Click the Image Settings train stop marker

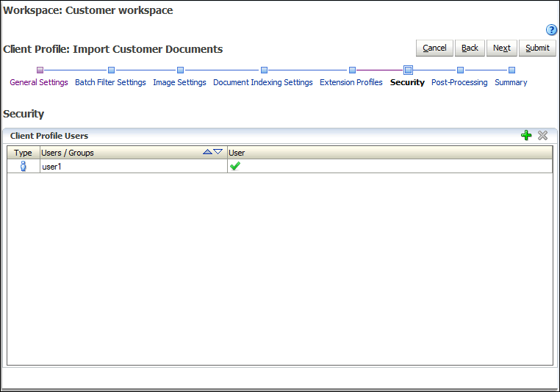click(180, 70)
